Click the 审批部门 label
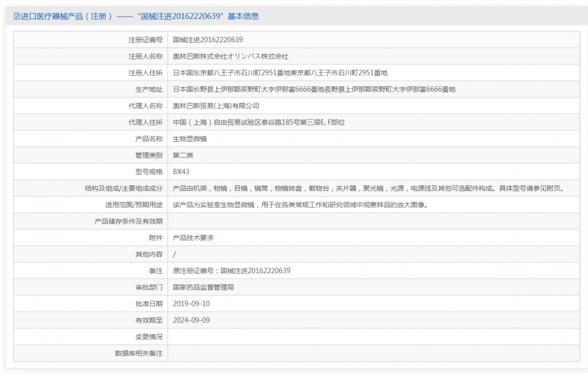588x377 pixels. coord(149,287)
